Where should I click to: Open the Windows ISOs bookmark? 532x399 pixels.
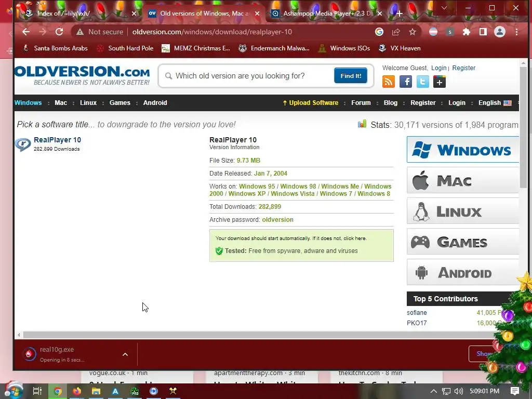[x=344, y=48]
